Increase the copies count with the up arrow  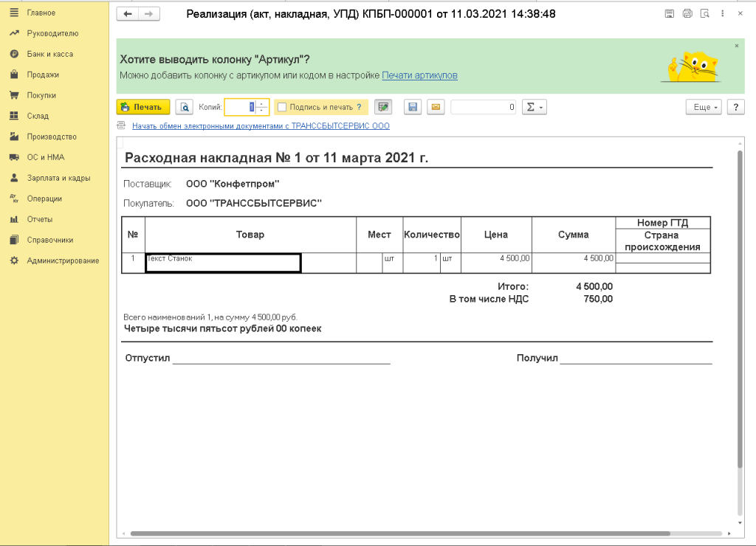coord(262,103)
